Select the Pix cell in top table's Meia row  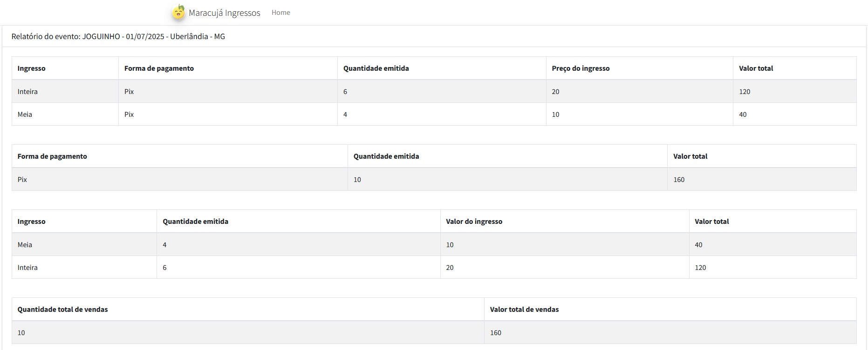tap(129, 114)
